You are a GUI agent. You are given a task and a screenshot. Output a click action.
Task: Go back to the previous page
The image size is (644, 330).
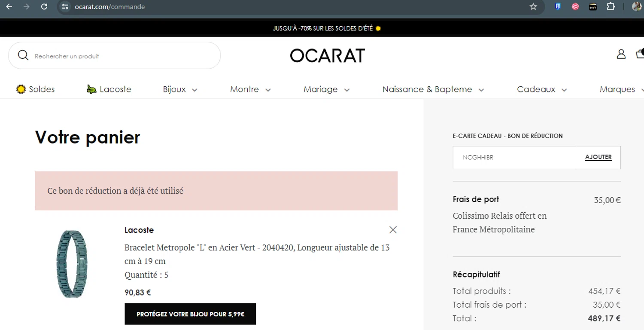pyautogui.click(x=9, y=6)
